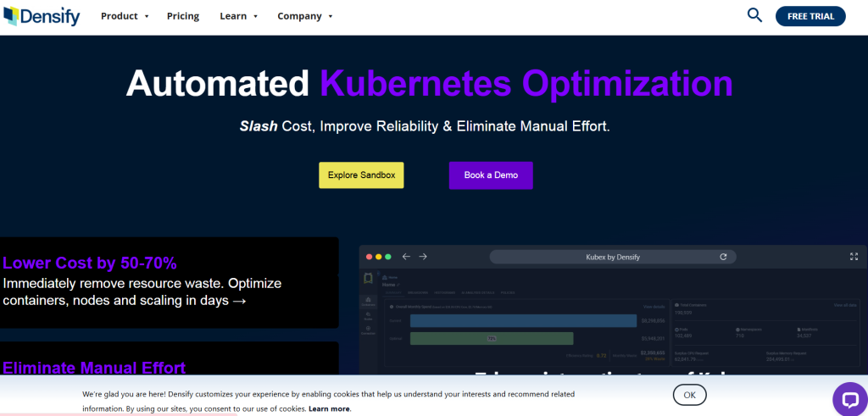
Task: Expand the Kubex preview to fullscreen
Action: (854, 257)
